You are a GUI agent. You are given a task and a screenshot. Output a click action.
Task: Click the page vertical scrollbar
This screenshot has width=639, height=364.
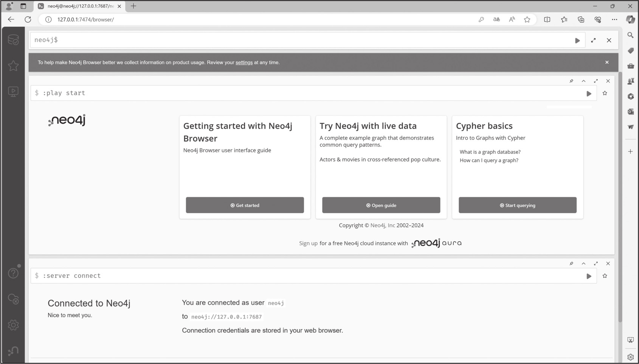click(620, 197)
